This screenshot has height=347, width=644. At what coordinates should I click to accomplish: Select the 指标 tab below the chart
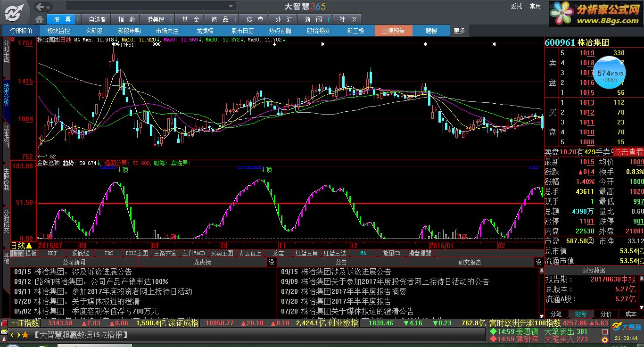[x=17, y=253]
